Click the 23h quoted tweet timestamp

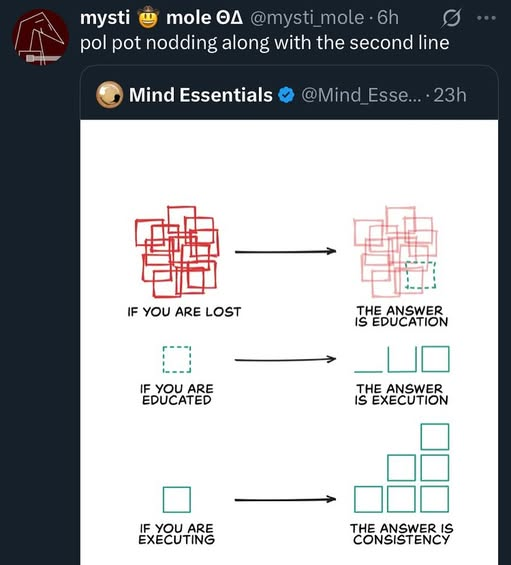450,95
